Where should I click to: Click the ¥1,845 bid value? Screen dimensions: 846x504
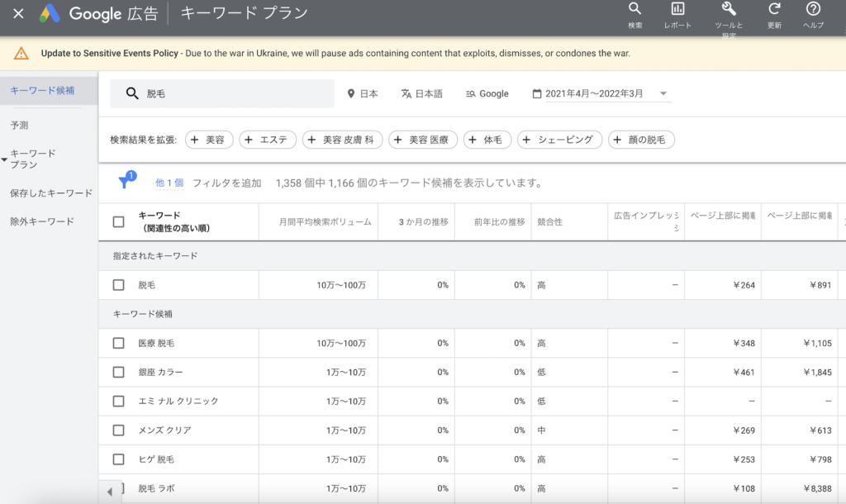pos(817,373)
